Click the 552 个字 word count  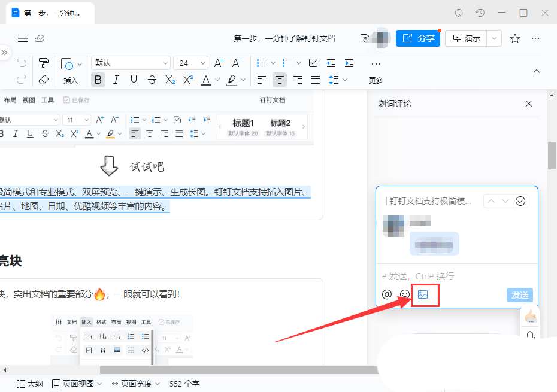pos(184,384)
